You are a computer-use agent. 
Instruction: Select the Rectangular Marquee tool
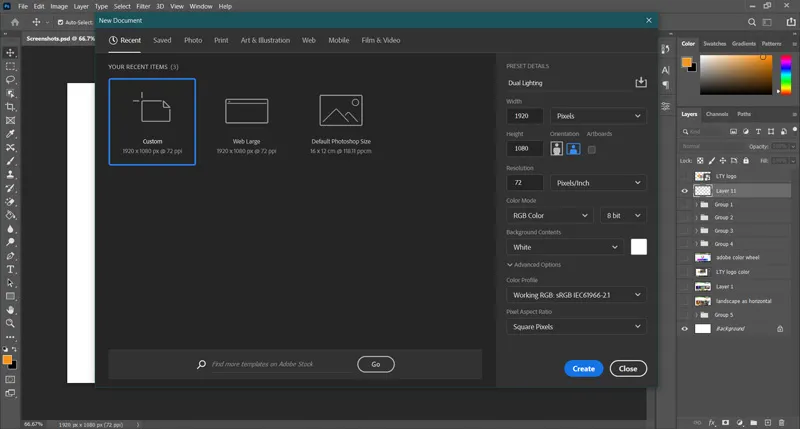(10, 66)
